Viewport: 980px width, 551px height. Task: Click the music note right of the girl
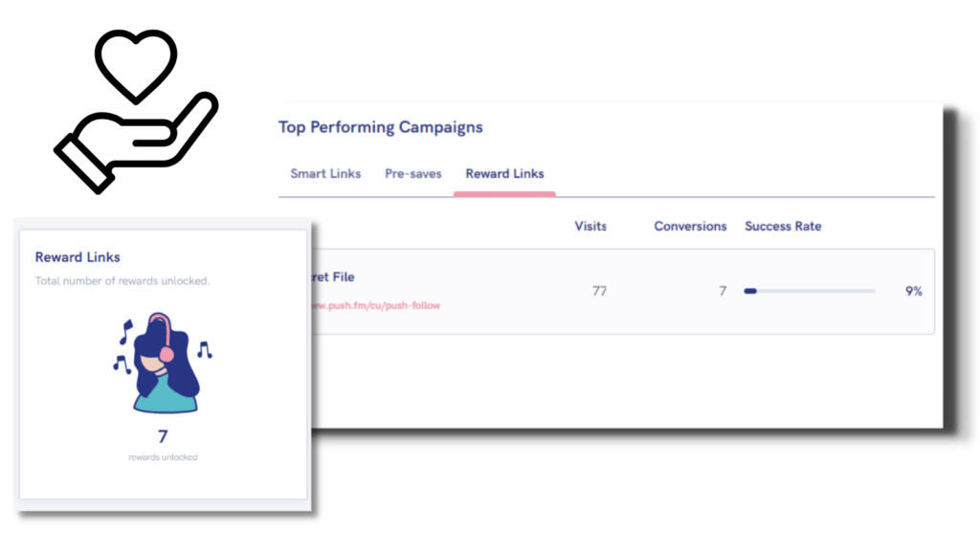(x=204, y=350)
